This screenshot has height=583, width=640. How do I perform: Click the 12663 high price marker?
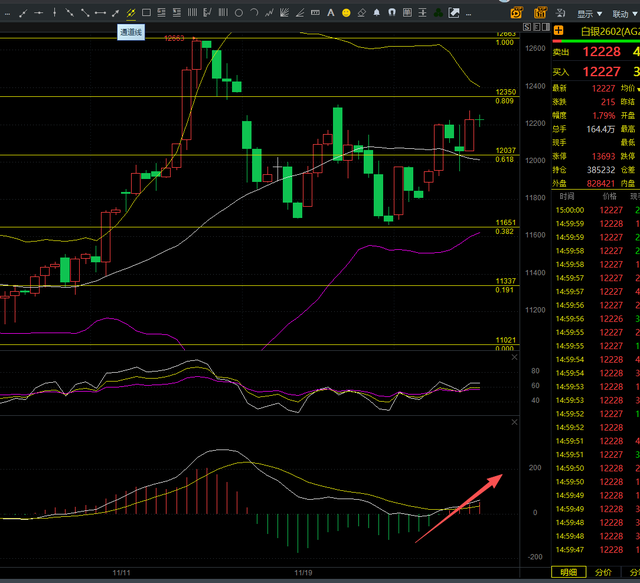174,38
